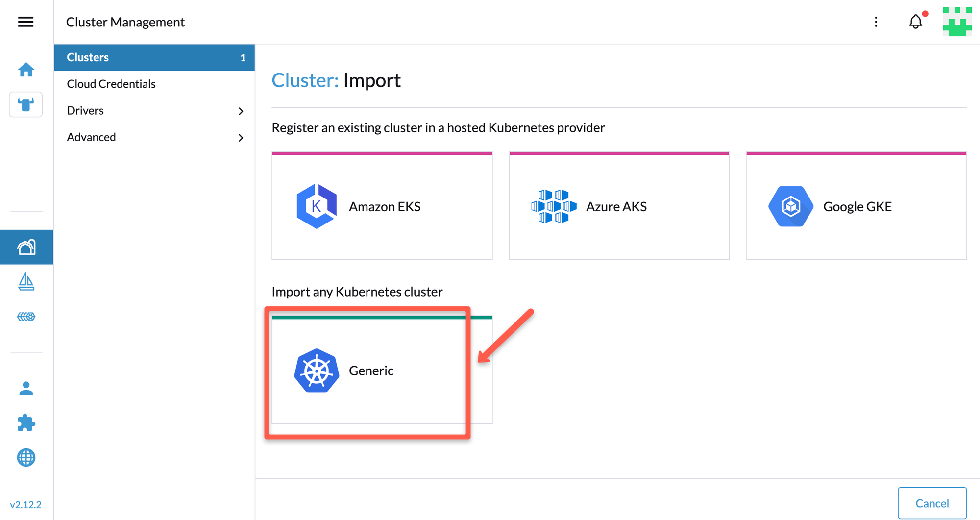Toggle the slide-in navigation hamburger menu

click(x=25, y=22)
